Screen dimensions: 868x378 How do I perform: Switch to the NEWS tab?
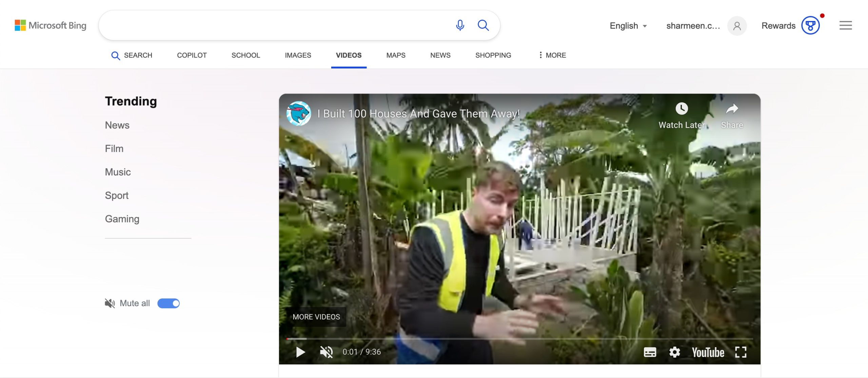pyautogui.click(x=440, y=55)
